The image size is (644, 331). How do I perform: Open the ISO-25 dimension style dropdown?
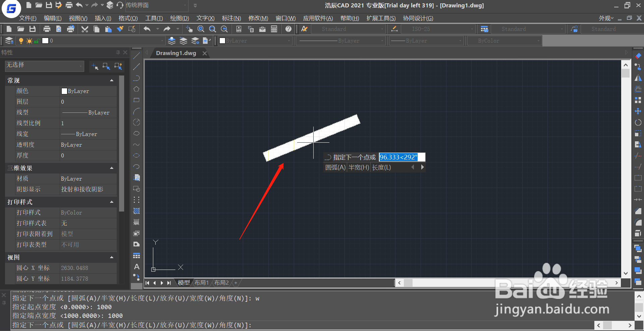[438, 29]
